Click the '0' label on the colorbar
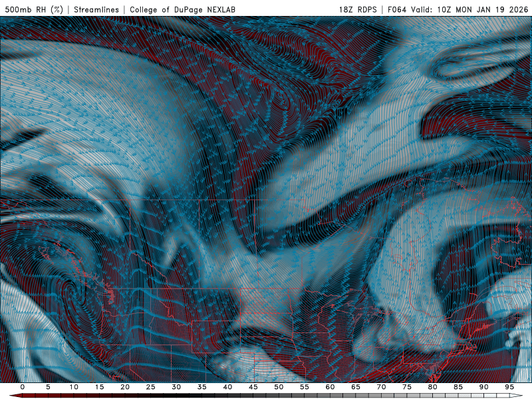The height and width of the screenshot is (399, 532). coord(23,387)
